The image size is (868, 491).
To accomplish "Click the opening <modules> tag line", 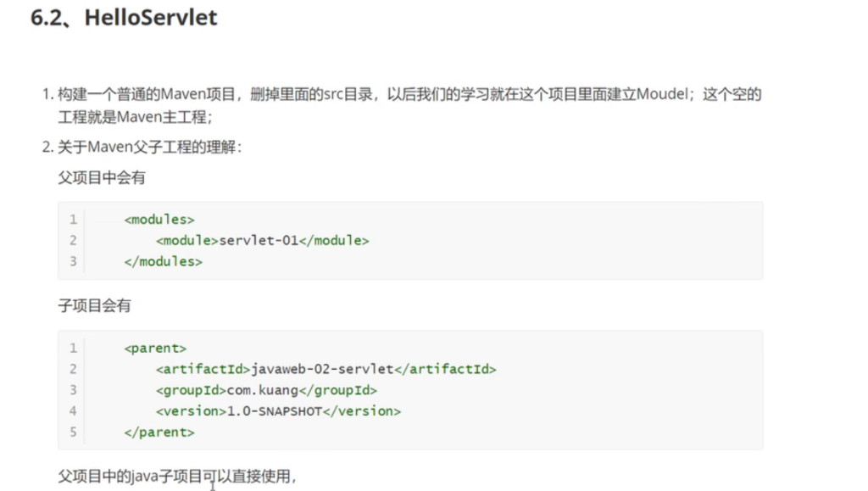I will click(159, 220).
